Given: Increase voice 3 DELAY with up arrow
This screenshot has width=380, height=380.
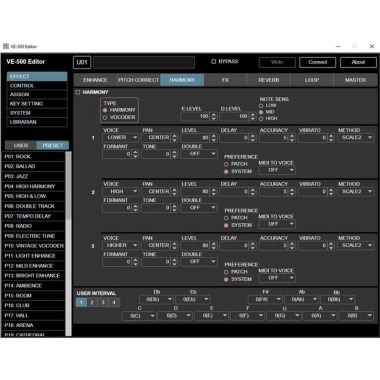Looking at the screenshot, I should click(x=253, y=243).
